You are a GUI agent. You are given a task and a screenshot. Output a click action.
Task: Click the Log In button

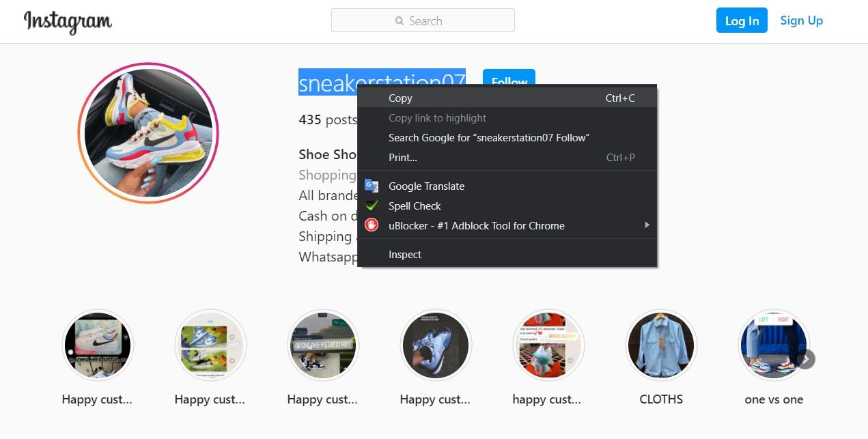742,20
